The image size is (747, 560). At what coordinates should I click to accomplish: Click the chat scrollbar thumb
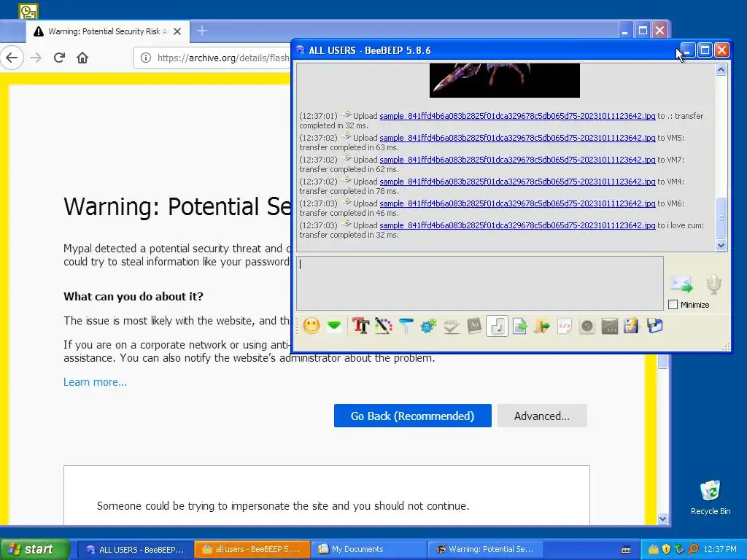(721, 218)
